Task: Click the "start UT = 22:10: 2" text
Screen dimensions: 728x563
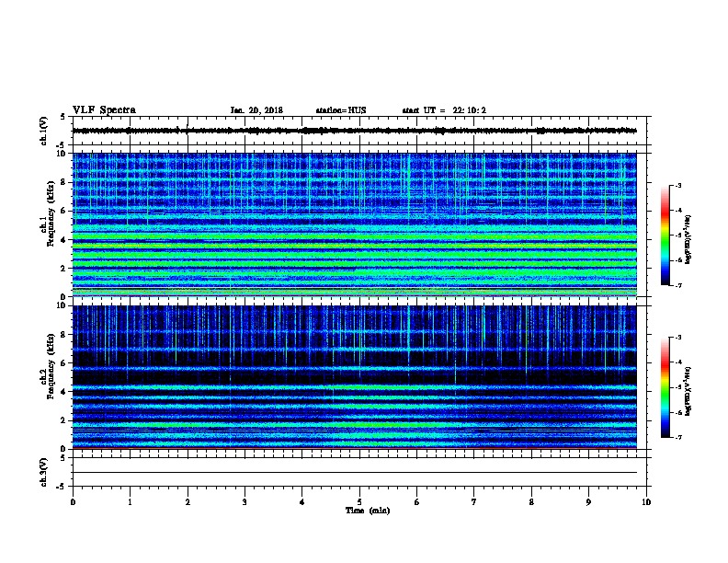Action: [444, 110]
